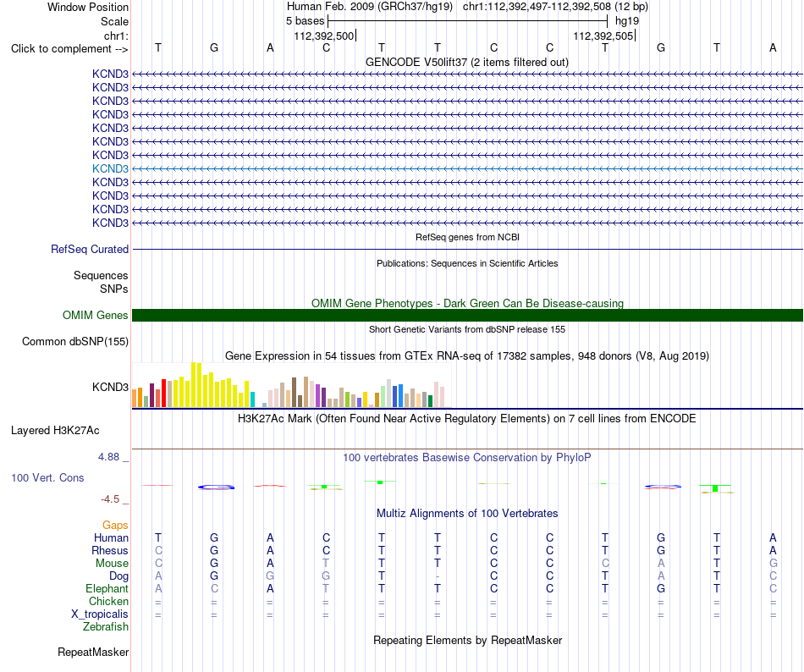Click the 'Gene Expression in 54 tissues' title
The height and width of the screenshot is (672, 804).
tap(467, 355)
